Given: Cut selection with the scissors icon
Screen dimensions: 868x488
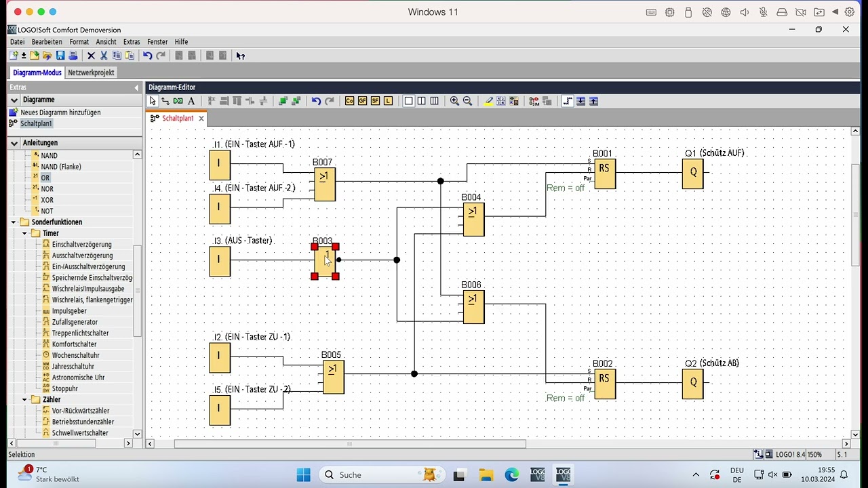Looking at the screenshot, I should (x=104, y=56).
